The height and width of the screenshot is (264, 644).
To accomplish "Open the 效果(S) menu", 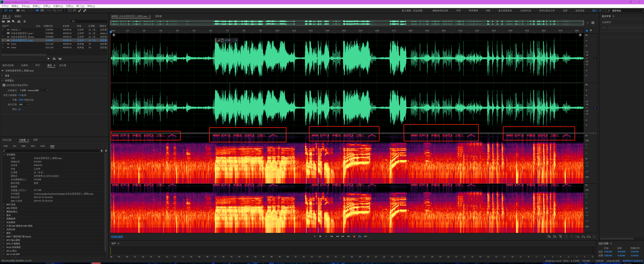I will 46,6.
